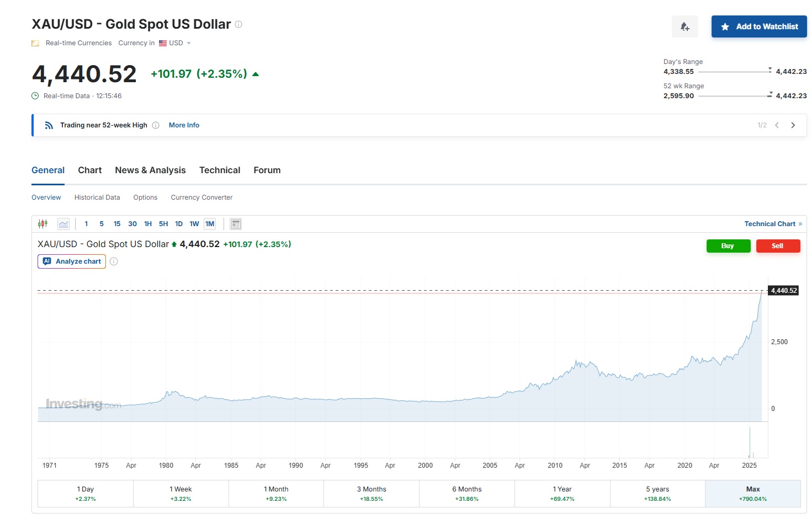Click the 2025 label on the chart time axis
Image resolution: width=812 pixels, height=524 pixels.
749,466
